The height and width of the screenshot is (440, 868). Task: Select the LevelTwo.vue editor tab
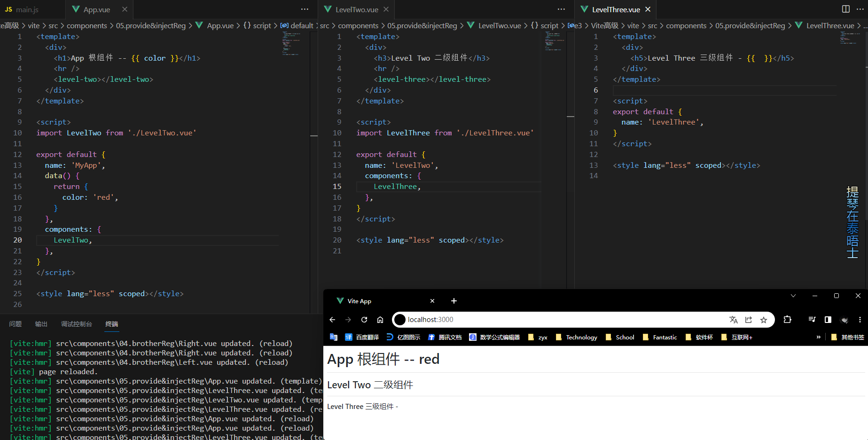click(357, 9)
